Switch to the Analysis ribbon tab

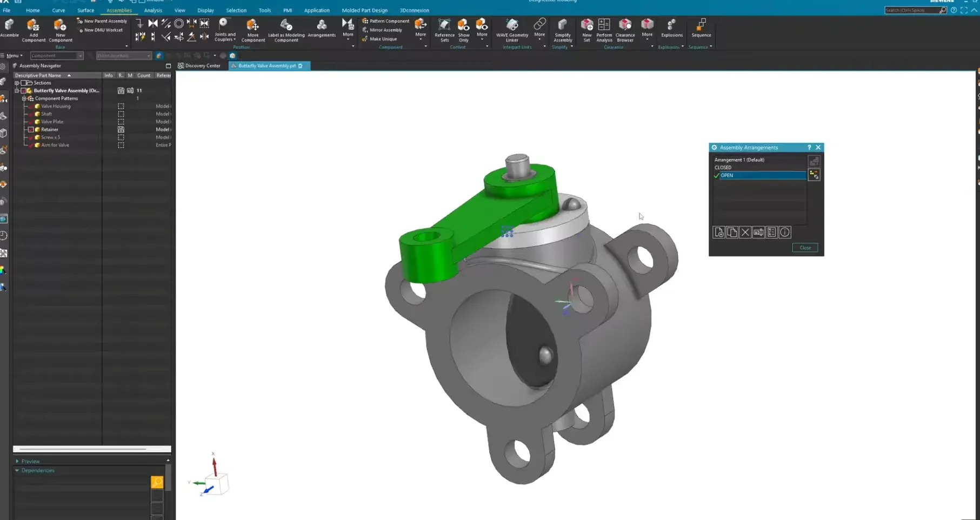[153, 10]
